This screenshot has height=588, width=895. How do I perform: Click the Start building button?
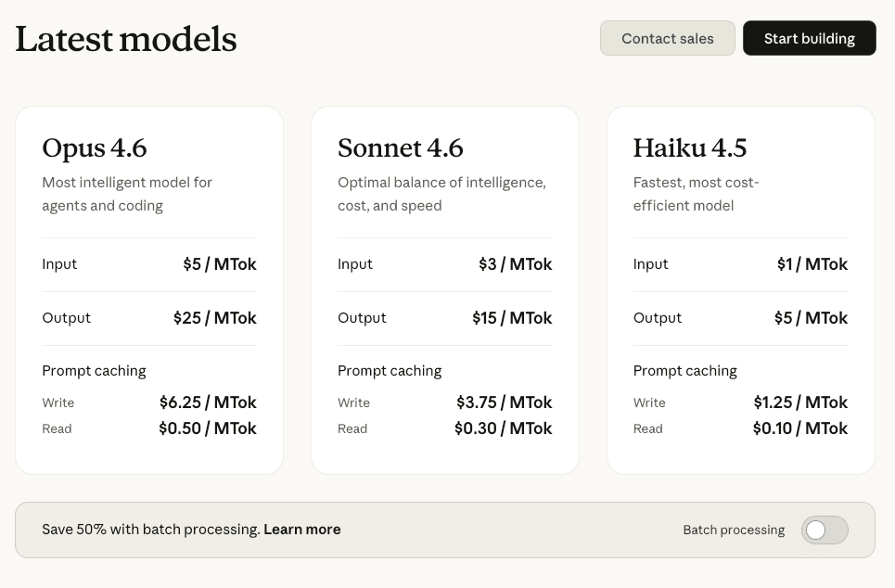coord(809,38)
